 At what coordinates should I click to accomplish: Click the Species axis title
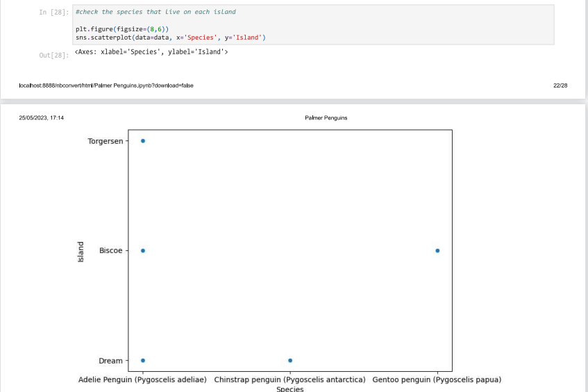pos(290,389)
